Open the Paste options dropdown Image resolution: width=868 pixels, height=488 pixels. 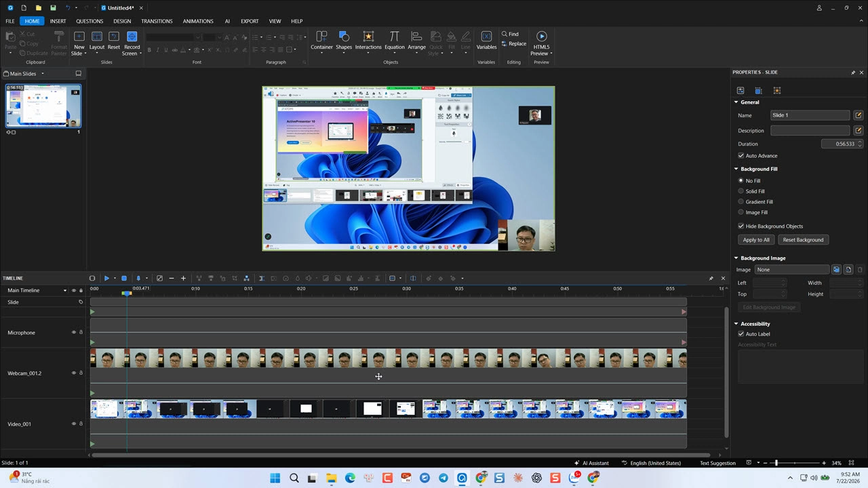coord(10,54)
